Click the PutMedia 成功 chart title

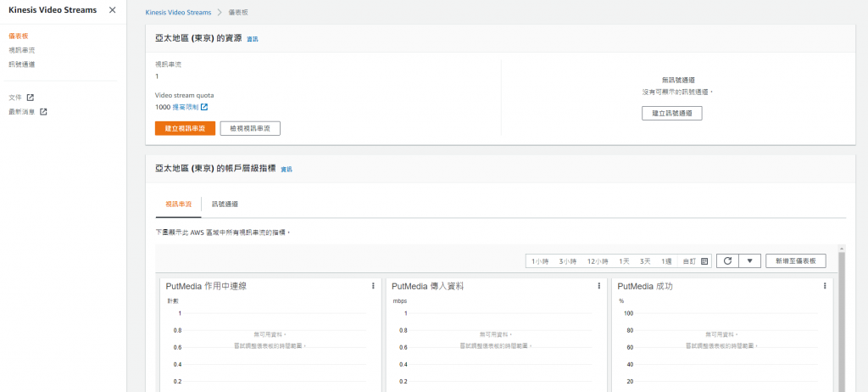point(645,287)
